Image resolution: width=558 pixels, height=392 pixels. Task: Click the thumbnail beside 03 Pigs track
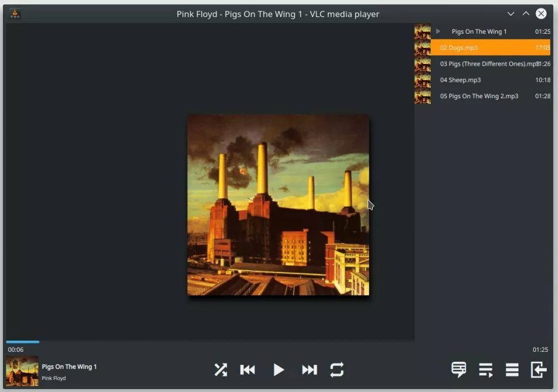(422, 64)
